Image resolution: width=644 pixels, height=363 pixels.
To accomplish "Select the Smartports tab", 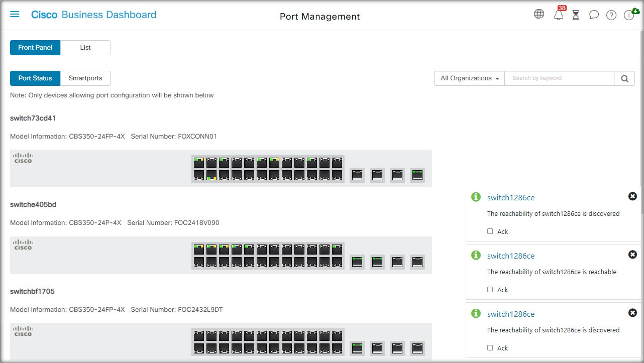I will [85, 78].
